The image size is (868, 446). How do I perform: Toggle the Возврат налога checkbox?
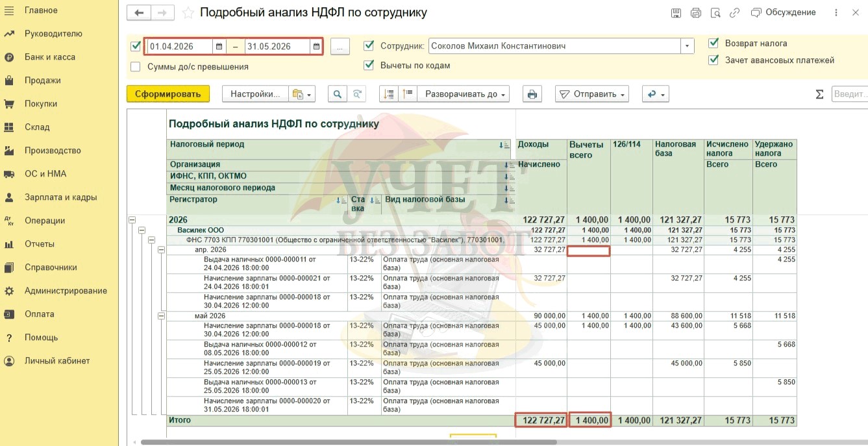[713, 43]
